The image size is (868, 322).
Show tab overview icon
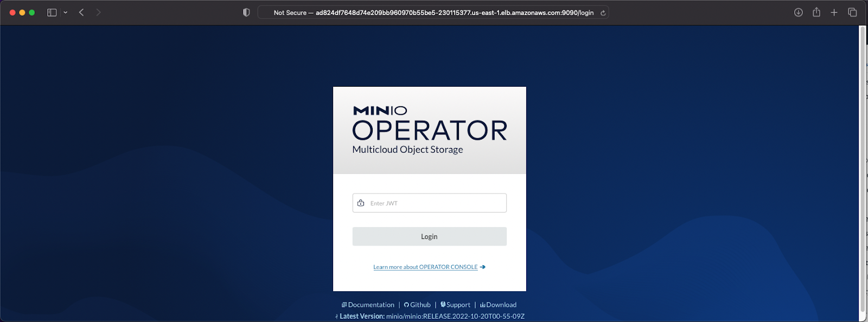[x=852, y=12]
